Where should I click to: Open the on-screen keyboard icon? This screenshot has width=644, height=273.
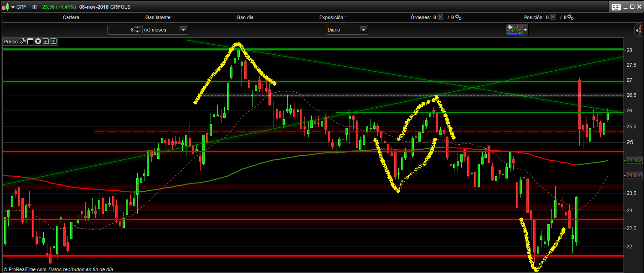click(x=616, y=7)
